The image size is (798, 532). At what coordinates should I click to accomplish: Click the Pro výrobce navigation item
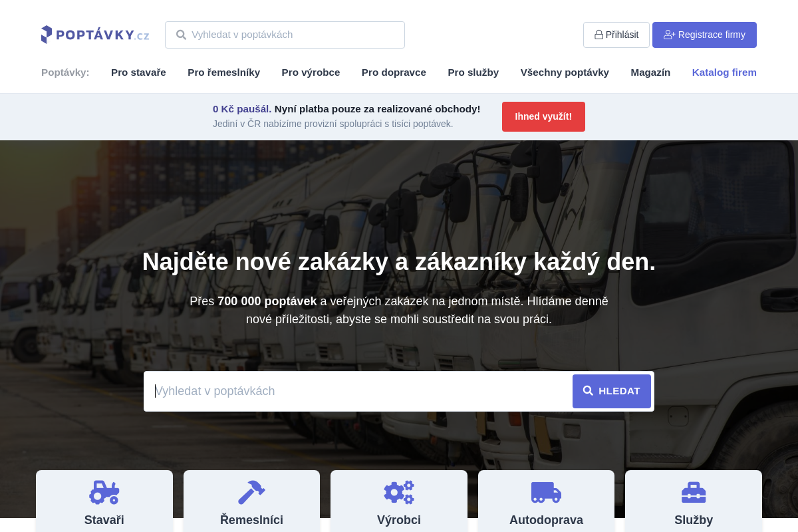click(311, 72)
